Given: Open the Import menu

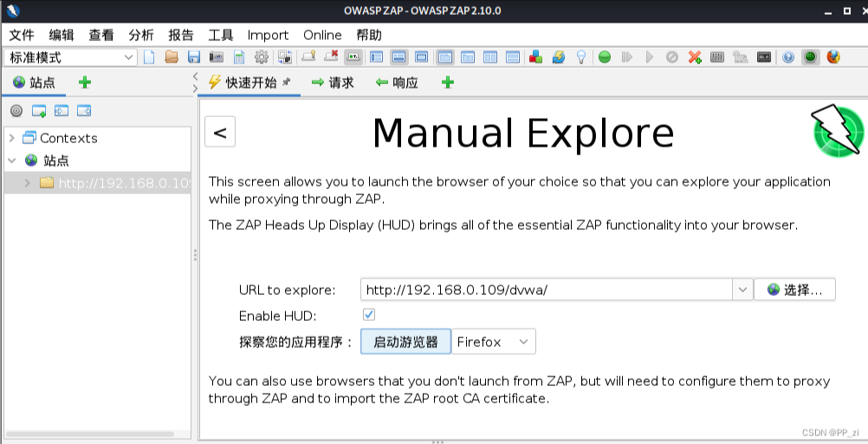Looking at the screenshot, I should [268, 36].
